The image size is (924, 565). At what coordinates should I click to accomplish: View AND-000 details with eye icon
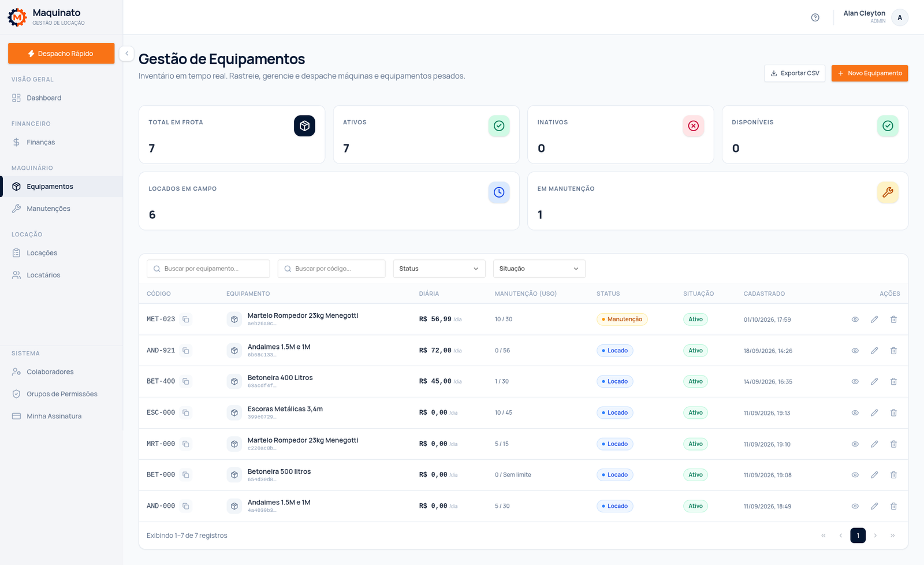(855, 506)
